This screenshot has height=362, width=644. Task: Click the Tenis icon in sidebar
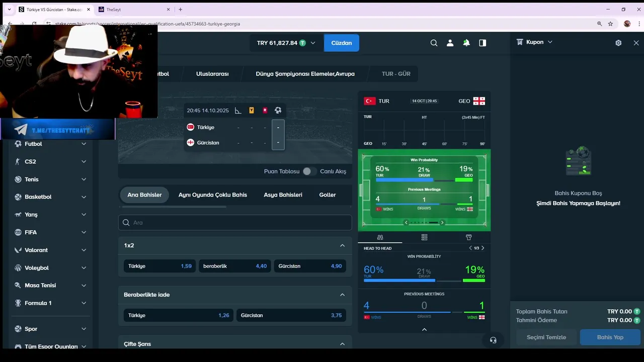[x=18, y=179]
